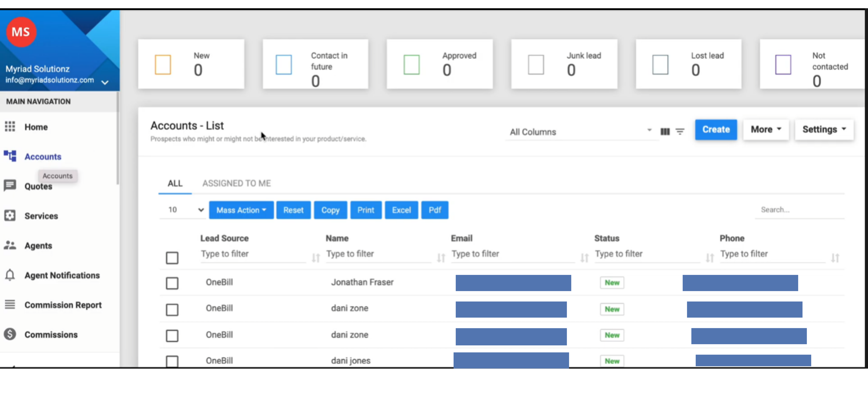Viewport: 868px width, 407px height.
Task: Sort the Lead Source column arrows
Action: (315, 258)
